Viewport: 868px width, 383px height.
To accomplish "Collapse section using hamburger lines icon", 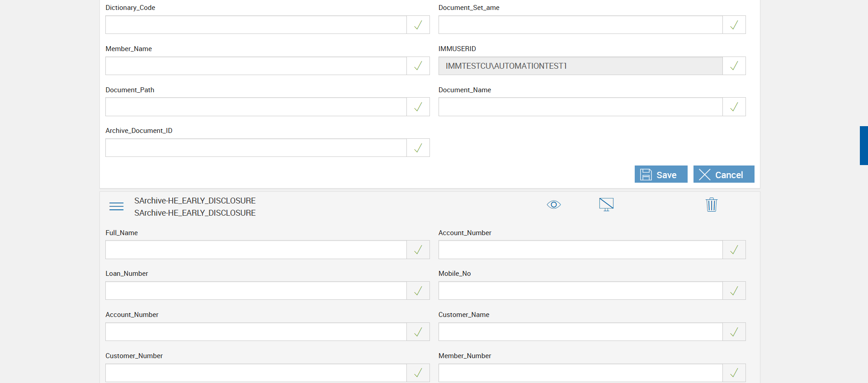I will 116,207.
